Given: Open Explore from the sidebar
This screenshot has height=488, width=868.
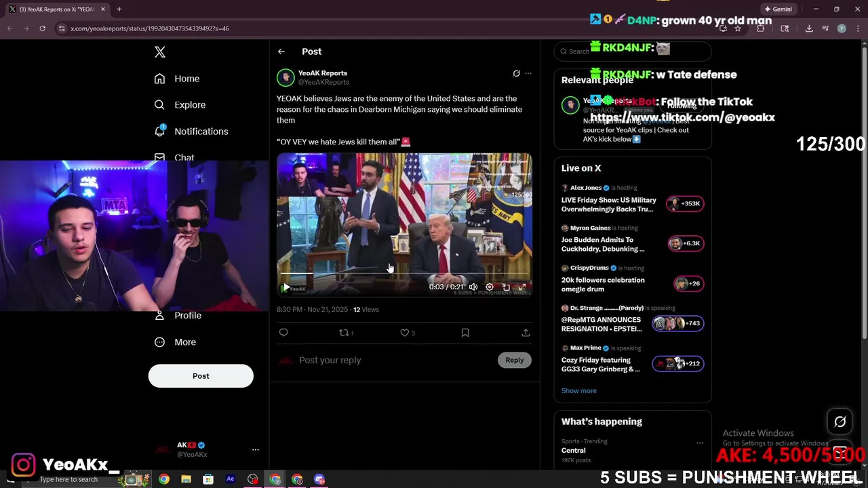Looking at the screenshot, I should (180, 105).
